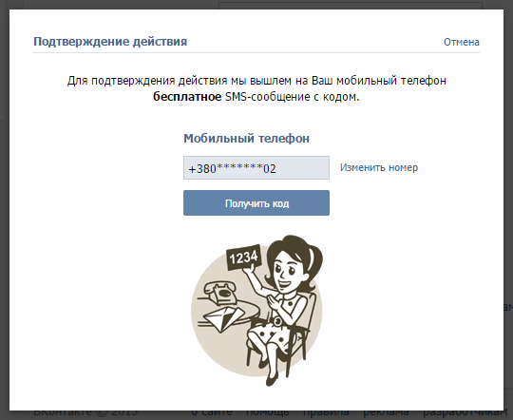Click the bold word бесплатное
This screenshot has height=420, width=513.
(187, 97)
